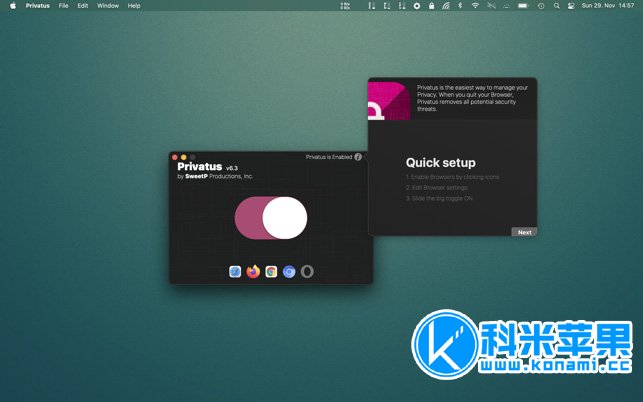Screen dimensions: 643x402
Task: Open the Wi-Fi status menu
Action: 475,6
